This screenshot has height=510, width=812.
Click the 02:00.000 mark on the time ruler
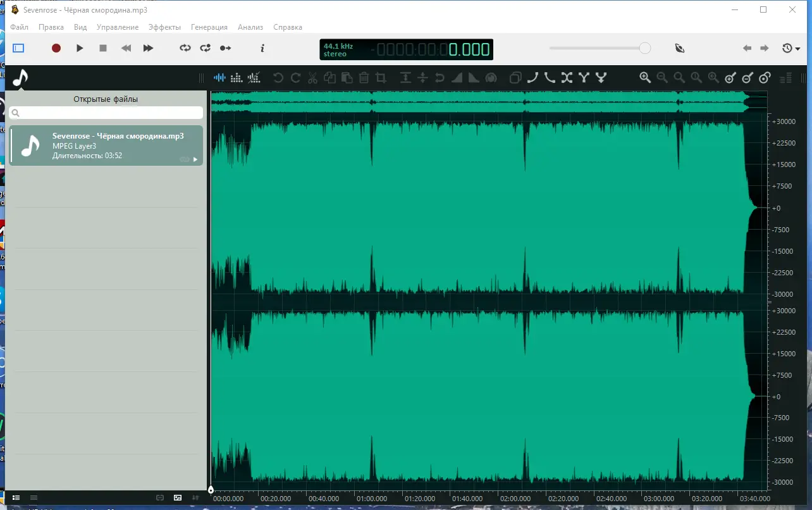tap(515, 499)
